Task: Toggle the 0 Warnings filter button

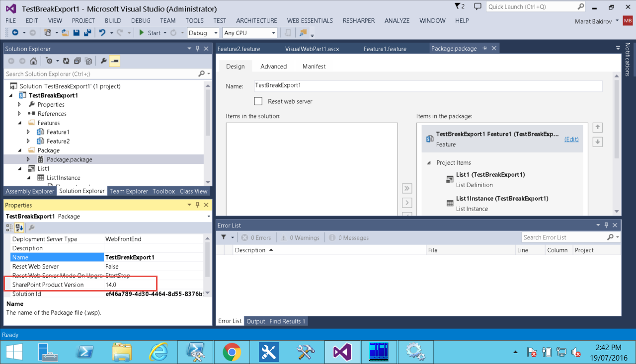Action: pos(301,238)
